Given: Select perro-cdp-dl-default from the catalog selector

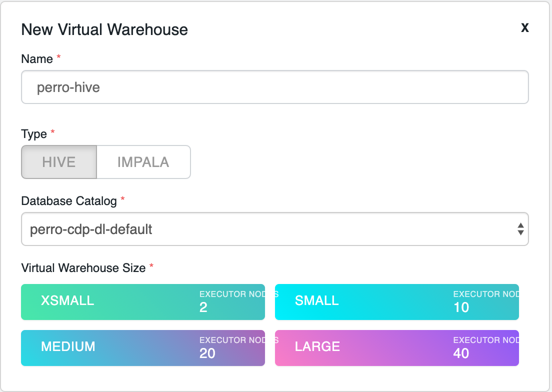Looking at the screenshot, I should (x=274, y=229).
